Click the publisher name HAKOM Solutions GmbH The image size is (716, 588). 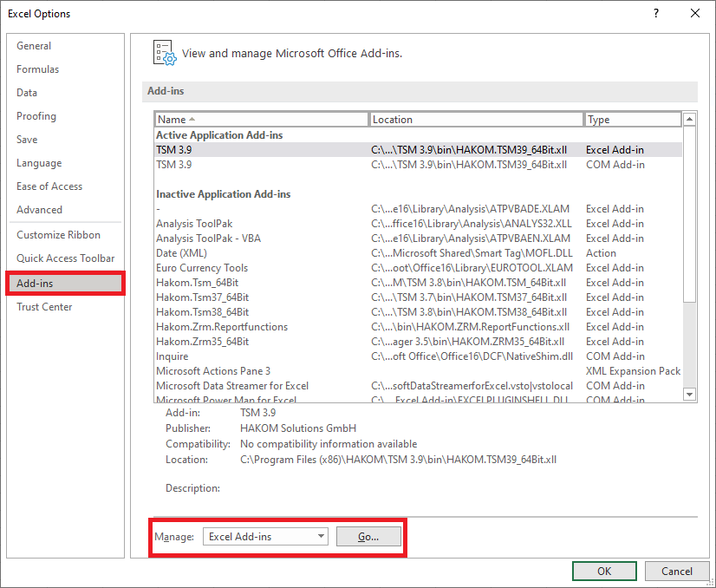298,428
